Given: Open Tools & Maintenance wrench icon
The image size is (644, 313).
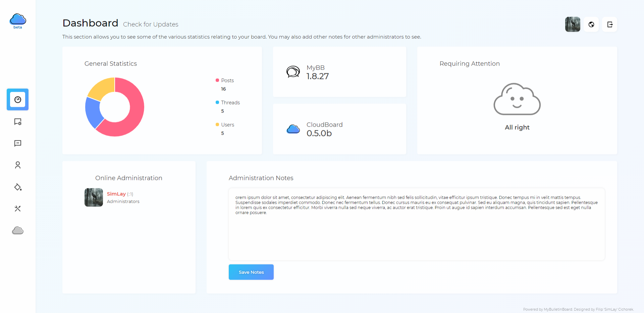Looking at the screenshot, I should click(18, 209).
